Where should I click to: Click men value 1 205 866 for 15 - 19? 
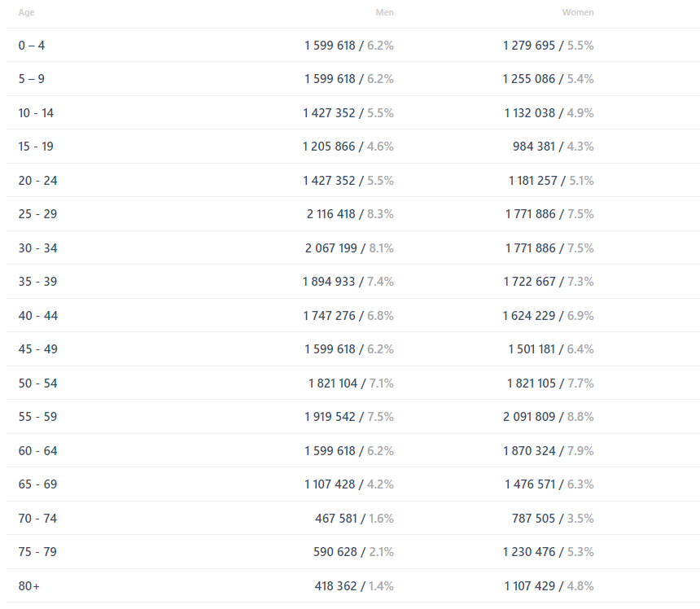pyautogui.click(x=329, y=147)
